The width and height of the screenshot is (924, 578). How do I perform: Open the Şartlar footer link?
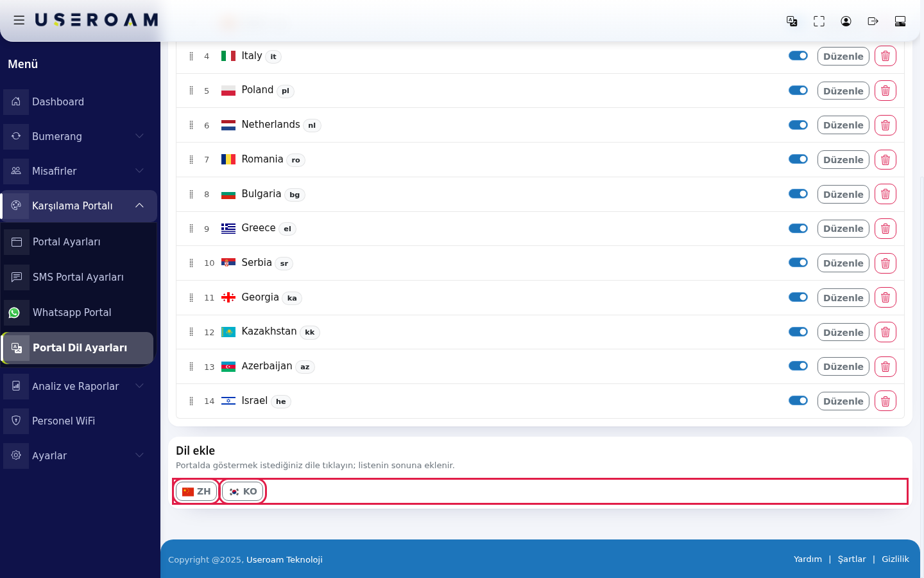851,559
